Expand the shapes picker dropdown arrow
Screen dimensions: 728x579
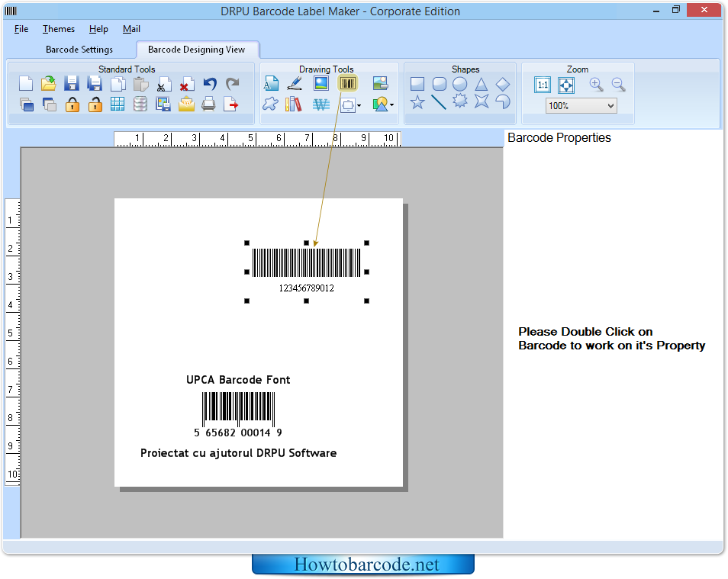pyautogui.click(x=392, y=105)
